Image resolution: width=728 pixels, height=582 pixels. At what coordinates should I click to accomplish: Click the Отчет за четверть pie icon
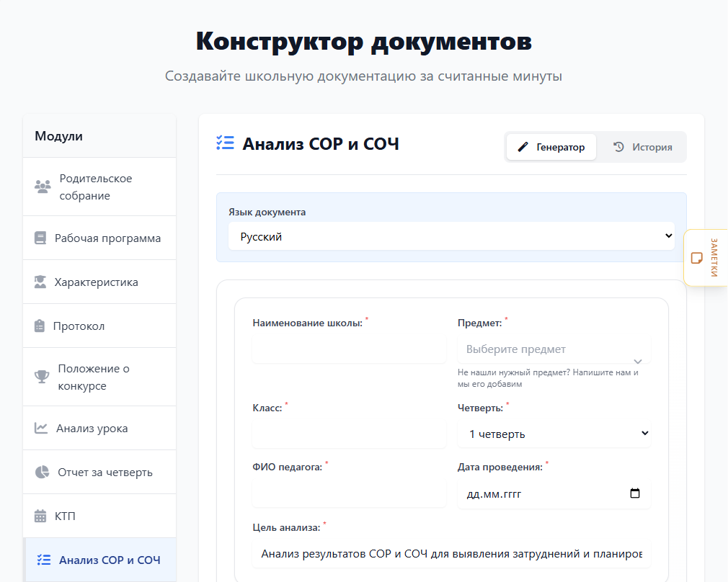(x=43, y=472)
